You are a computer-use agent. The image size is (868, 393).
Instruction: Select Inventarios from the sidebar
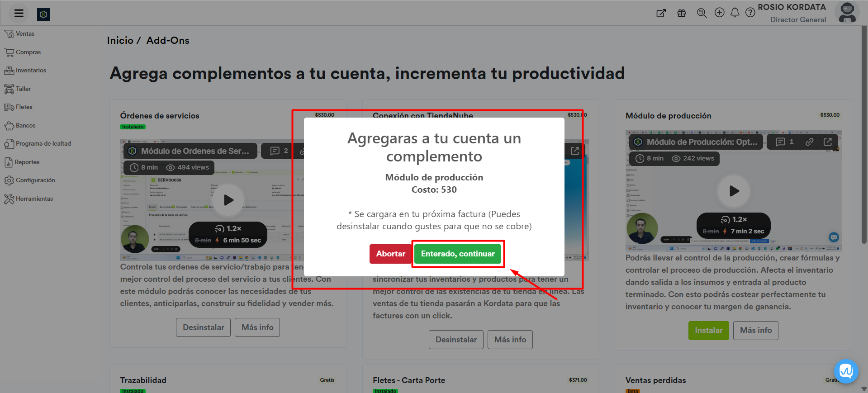(30, 71)
